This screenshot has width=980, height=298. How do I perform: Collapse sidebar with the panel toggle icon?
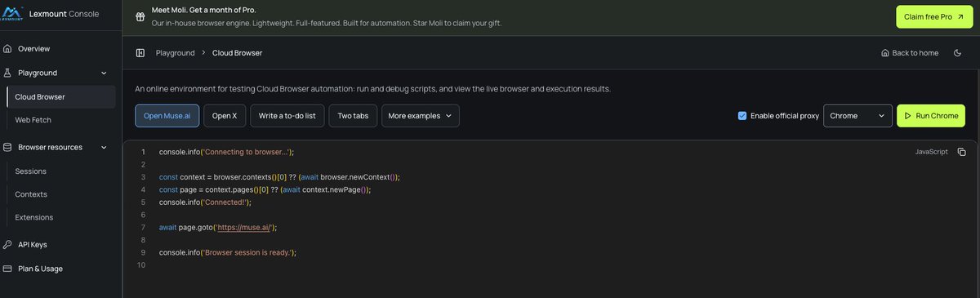[140, 53]
